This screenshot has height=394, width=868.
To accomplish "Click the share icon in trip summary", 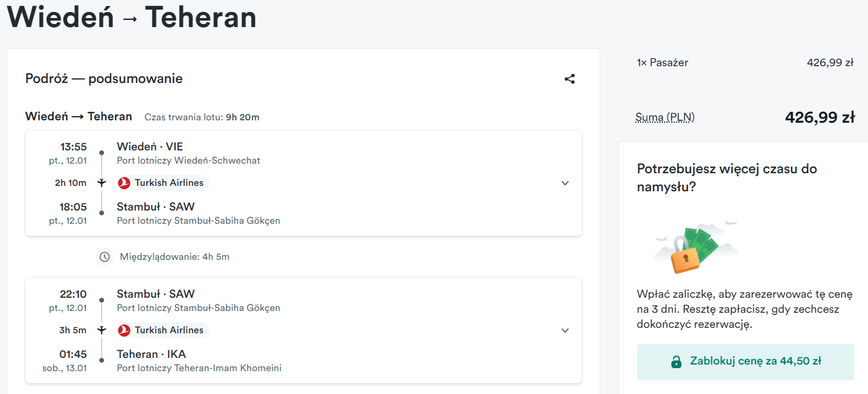I will tap(570, 79).
